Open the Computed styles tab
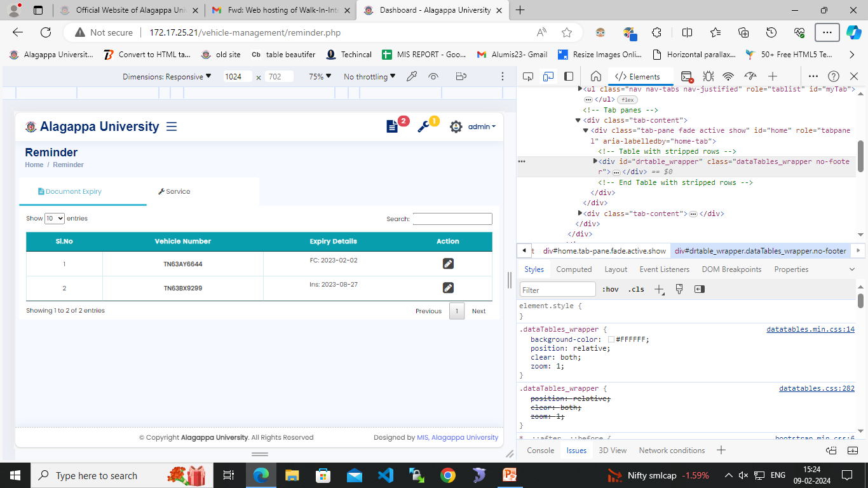Image resolution: width=868 pixels, height=488 pixels. coord(574,269)
